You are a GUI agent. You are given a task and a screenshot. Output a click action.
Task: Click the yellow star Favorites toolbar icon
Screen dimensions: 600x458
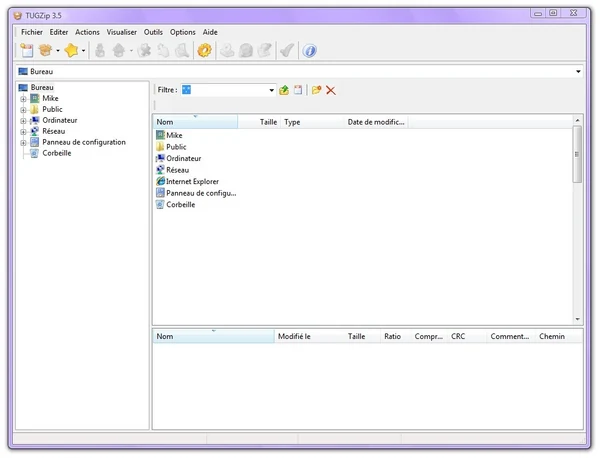pos(72,51)
